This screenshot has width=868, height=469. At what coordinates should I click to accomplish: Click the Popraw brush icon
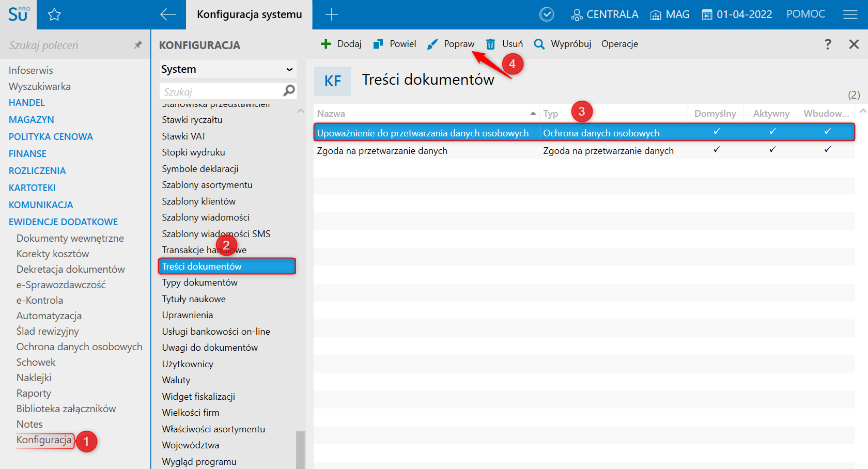click(x=432, y=44)
